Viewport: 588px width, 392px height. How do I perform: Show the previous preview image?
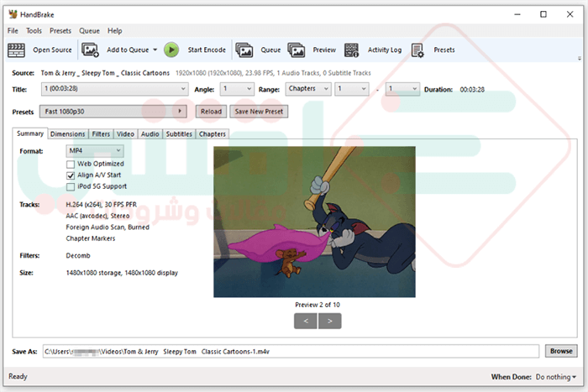[x=306, y=321]
